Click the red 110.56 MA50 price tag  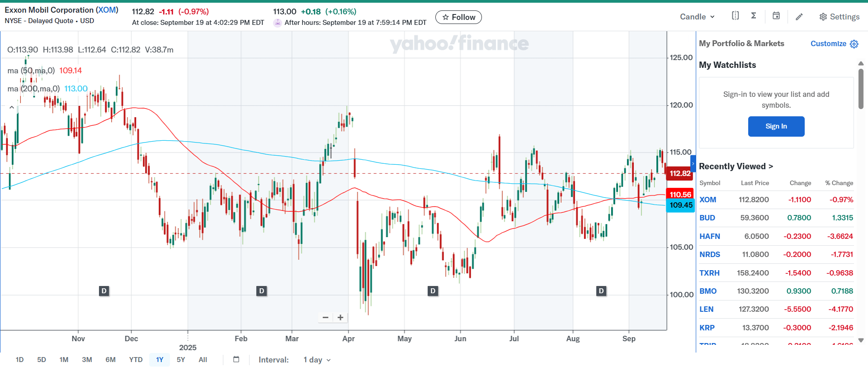(680, 195)
